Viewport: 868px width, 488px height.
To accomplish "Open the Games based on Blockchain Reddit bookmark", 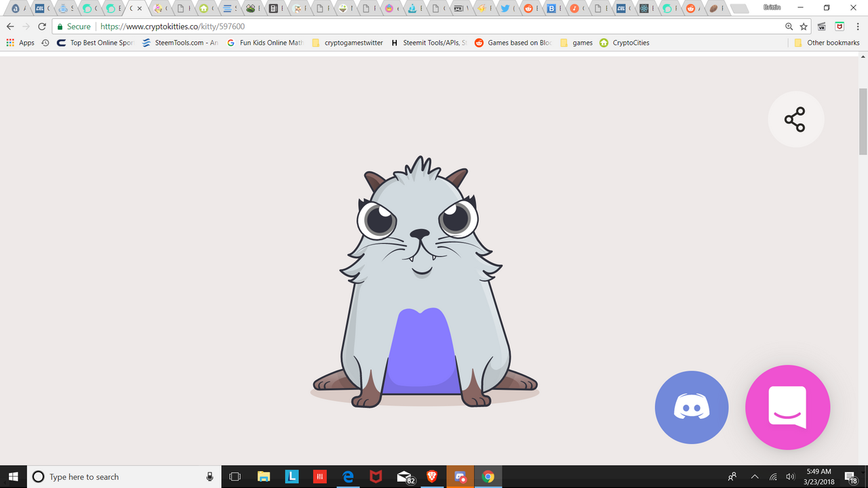I will coord(513,43).
